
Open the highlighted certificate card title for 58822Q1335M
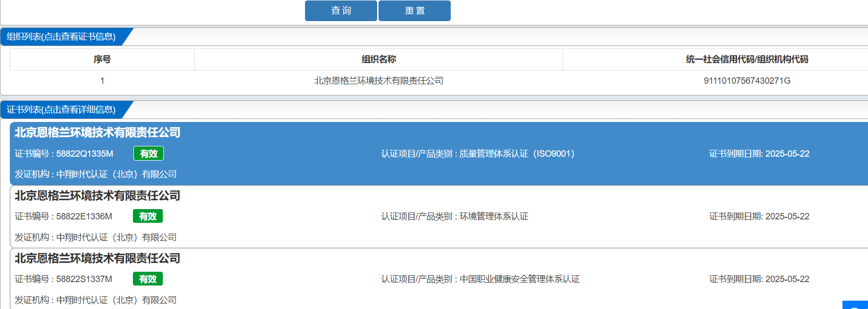coord(98,133)
